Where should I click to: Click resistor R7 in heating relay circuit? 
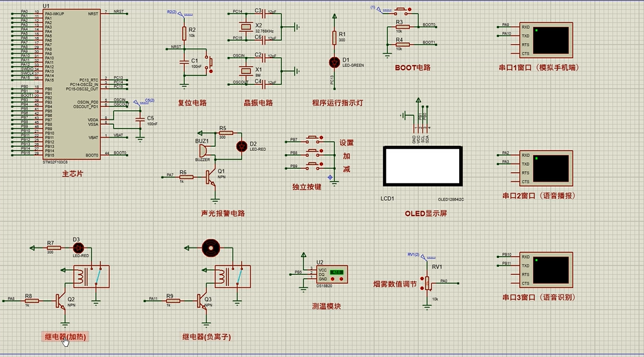[x=53, y=248]
